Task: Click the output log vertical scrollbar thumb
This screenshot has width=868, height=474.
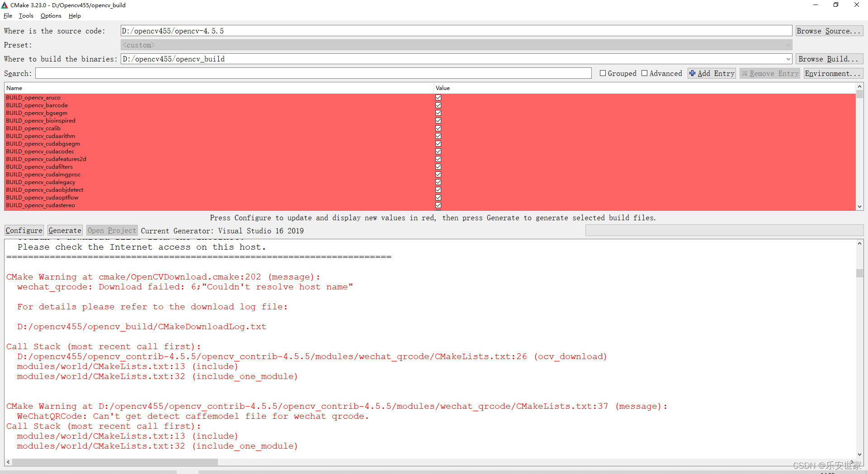Action: 859,273
